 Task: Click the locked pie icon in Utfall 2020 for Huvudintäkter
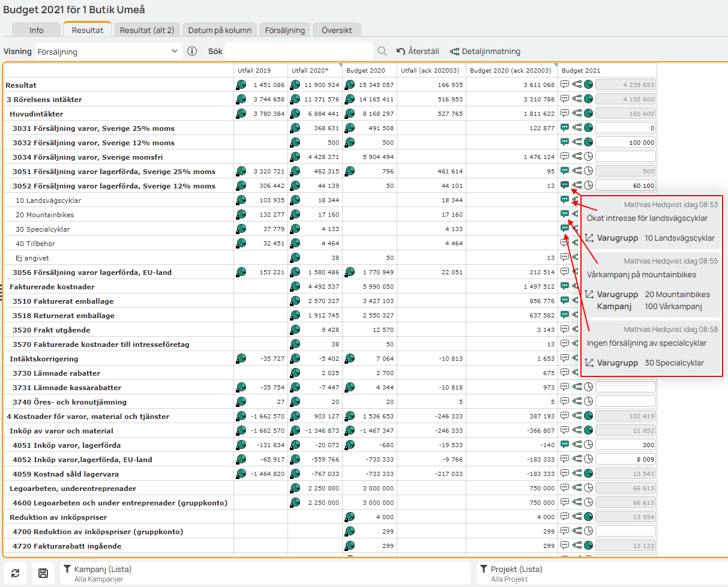pos(295,113)
